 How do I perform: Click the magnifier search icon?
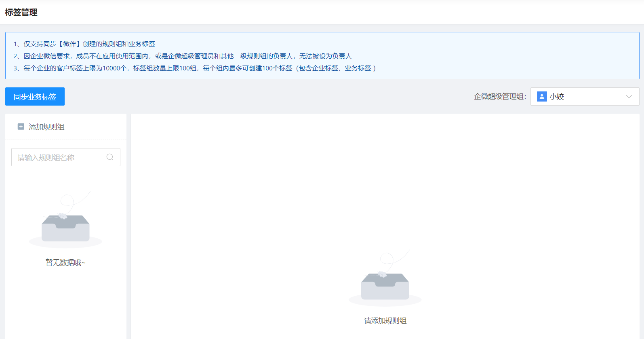coord(110,157)
